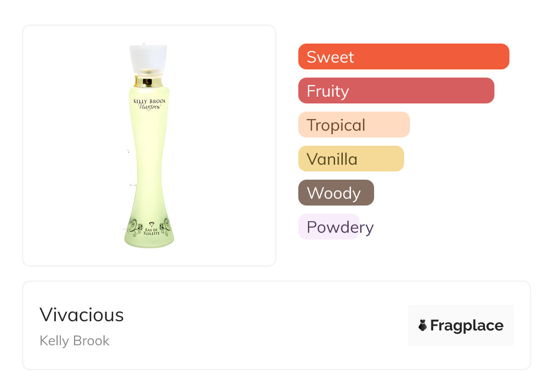Screen dimensions: 553x392
Task: Click the diamond emblem on the bottle
Action: (x=152, y=225)
